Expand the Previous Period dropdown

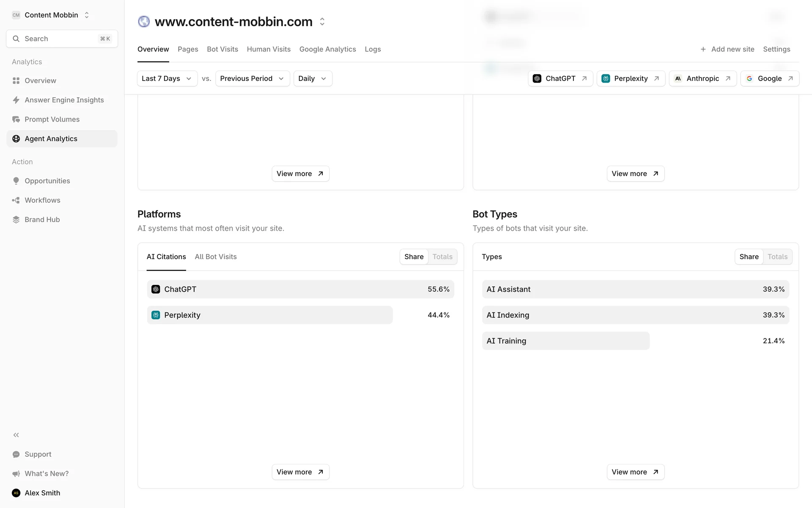(252, 78)
